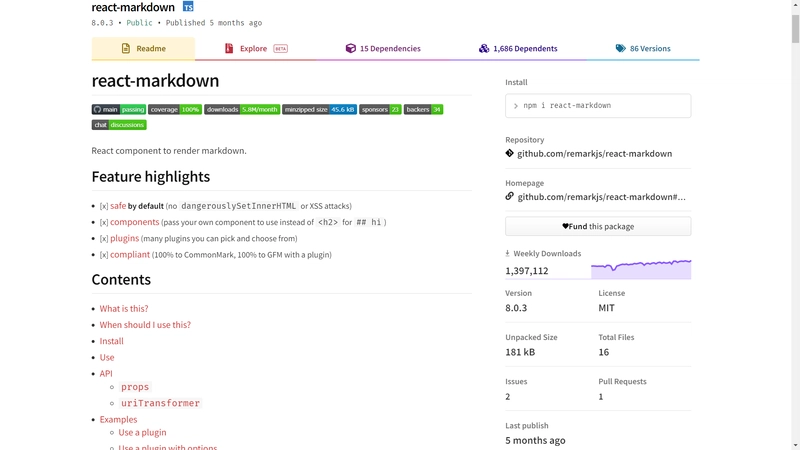Jump to the 'What is this?' section

point(124,309)
